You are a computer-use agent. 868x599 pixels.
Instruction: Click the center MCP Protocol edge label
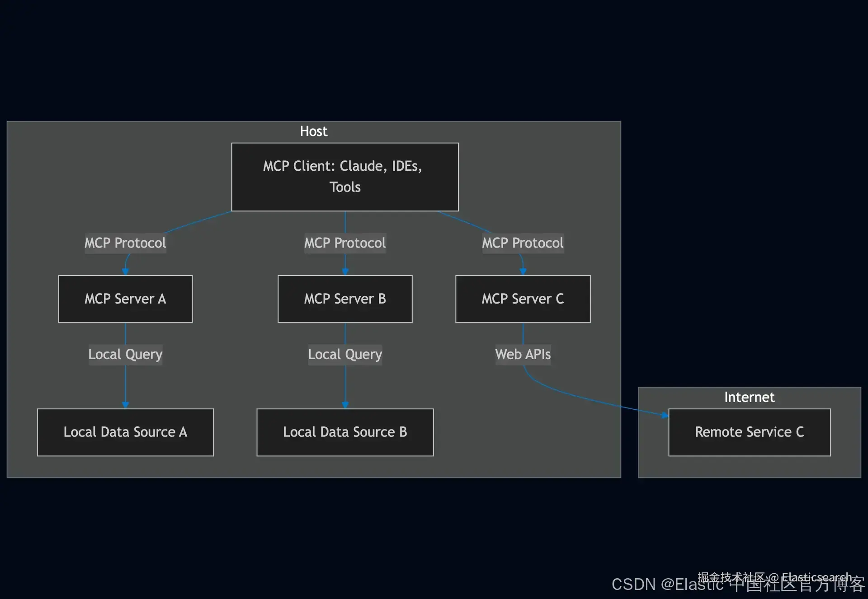345,243
